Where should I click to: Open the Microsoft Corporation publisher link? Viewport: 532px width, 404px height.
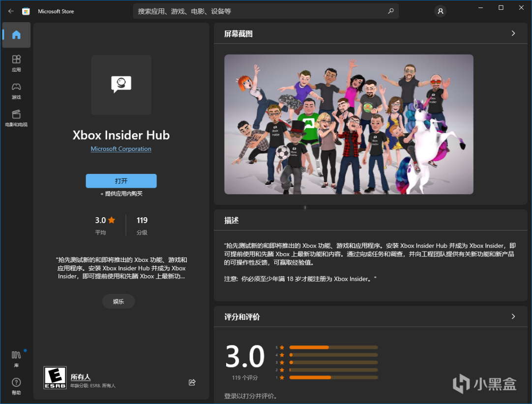point(121,149)
